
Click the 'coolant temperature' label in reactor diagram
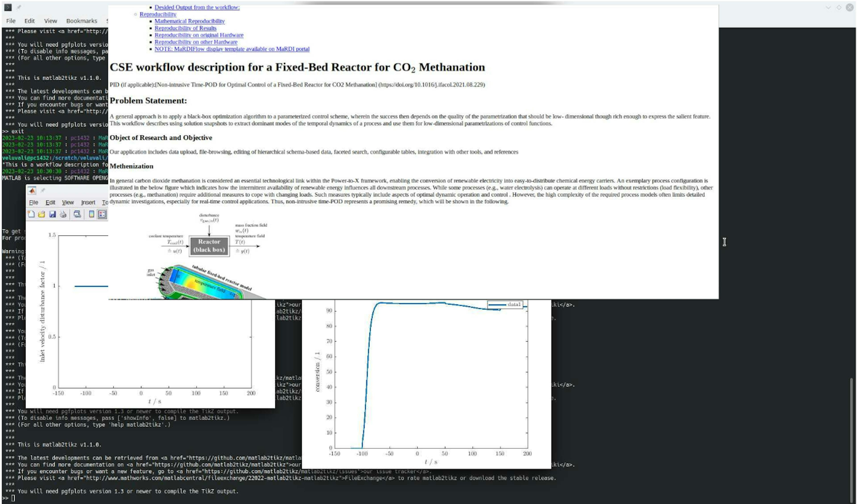coord(166,236)
